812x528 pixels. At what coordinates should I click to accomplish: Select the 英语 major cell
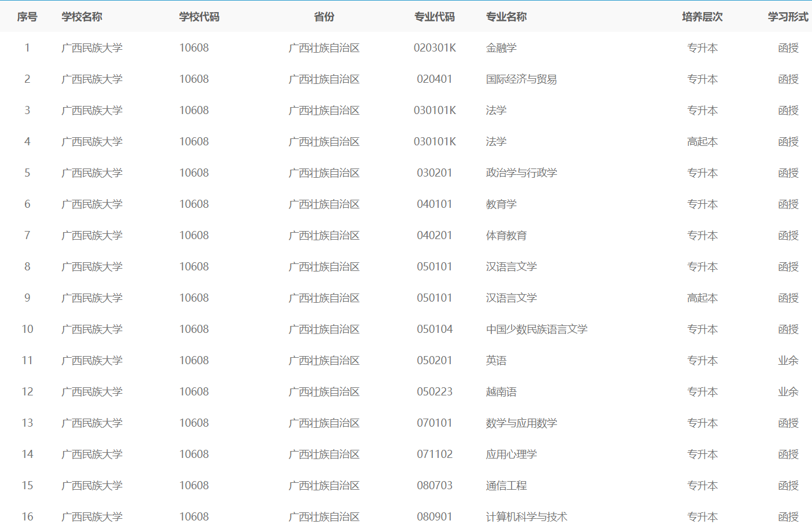tap(496, 361)
